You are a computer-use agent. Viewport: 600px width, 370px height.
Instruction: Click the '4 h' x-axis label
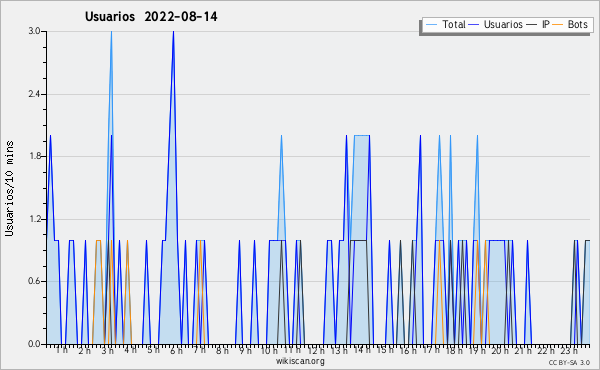(130, 350)
